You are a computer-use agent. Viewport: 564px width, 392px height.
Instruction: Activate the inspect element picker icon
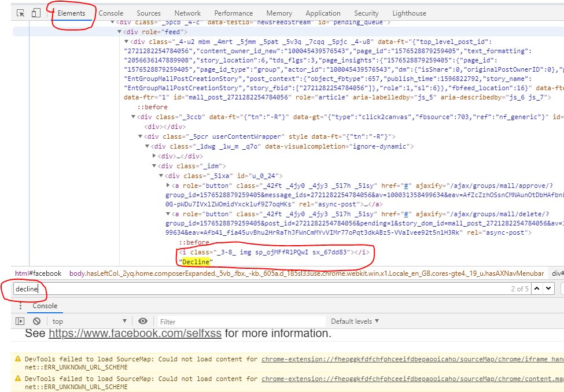point(21,13)
